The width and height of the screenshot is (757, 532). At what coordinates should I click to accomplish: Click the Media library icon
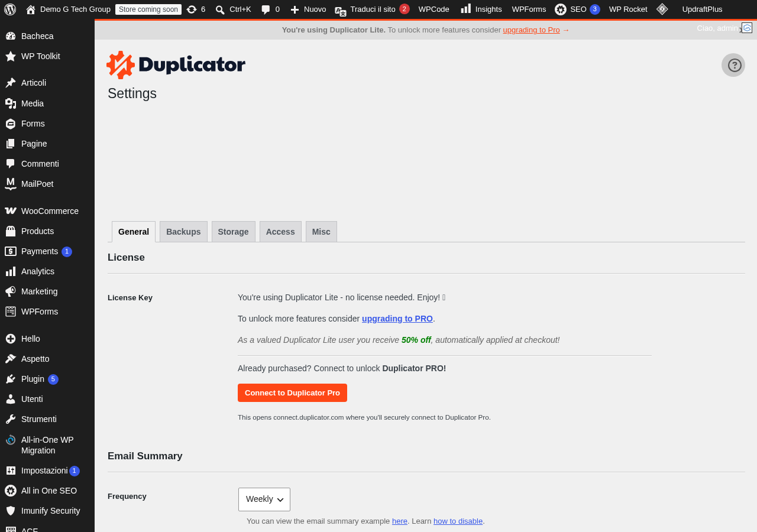[11, 103]
